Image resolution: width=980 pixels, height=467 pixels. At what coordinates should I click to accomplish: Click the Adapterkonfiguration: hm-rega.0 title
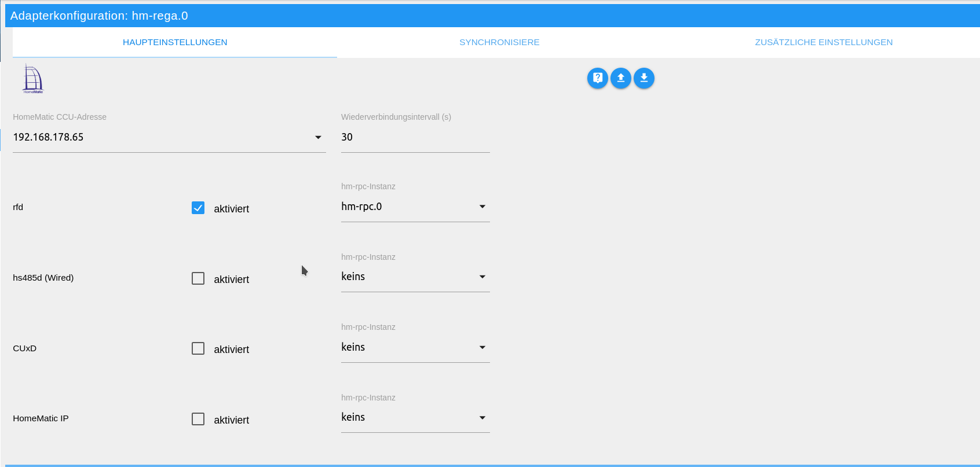click(99, 16)
